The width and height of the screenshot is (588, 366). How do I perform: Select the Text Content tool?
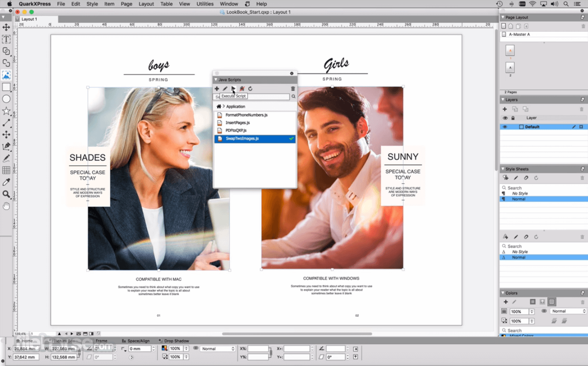pos(6,39)
